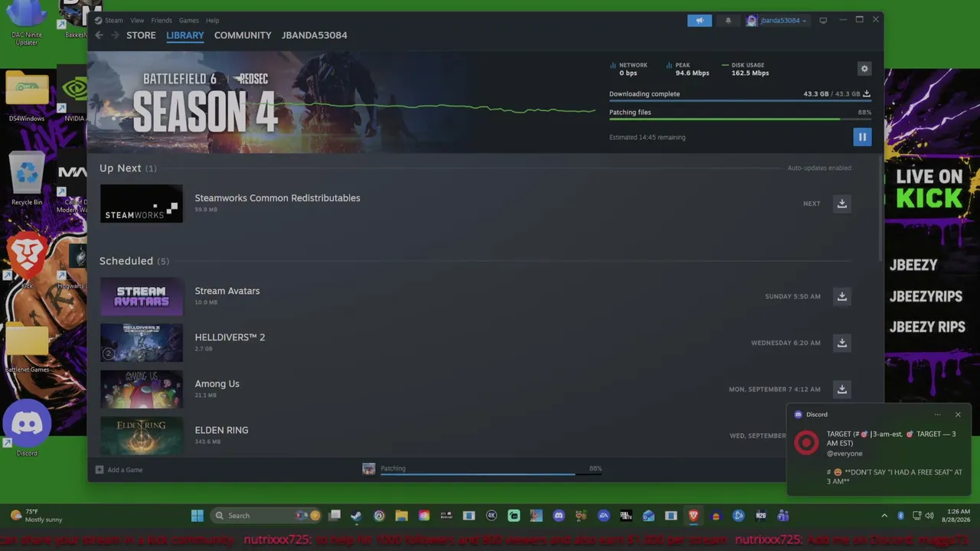Show hidden system tray icons
The height and width of the screenshot is (551, 980).
click(x=884, y=516)
